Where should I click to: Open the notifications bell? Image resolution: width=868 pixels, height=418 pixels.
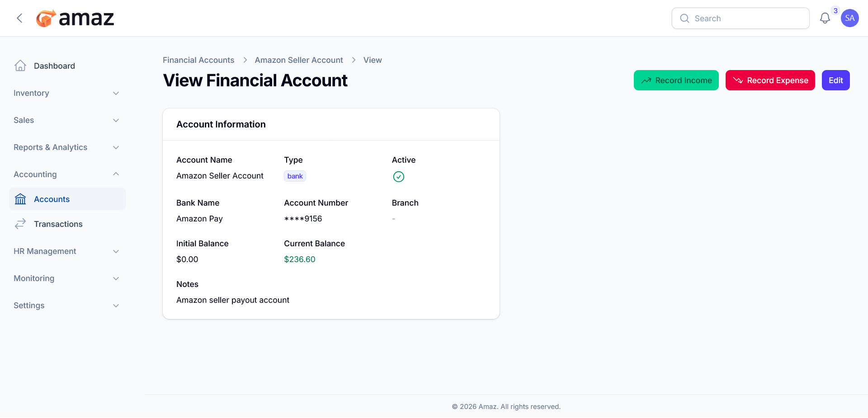click(x=825, y=18)
